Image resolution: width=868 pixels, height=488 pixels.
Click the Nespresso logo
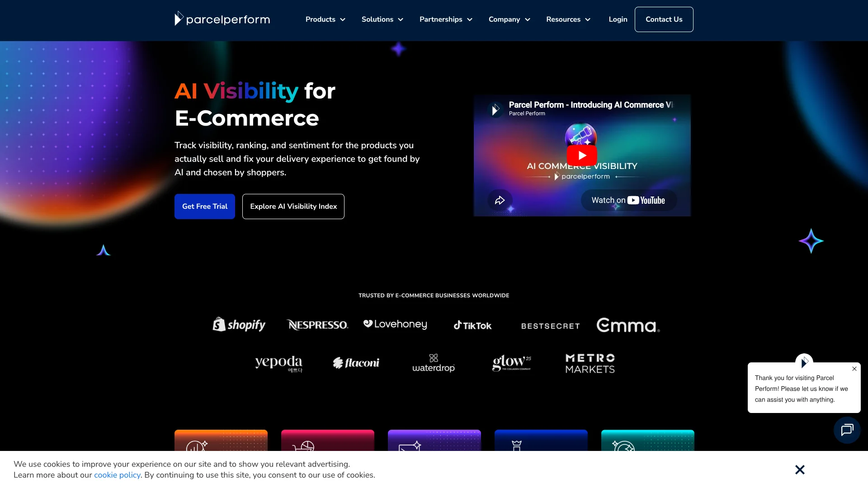[x=317, y=325]
